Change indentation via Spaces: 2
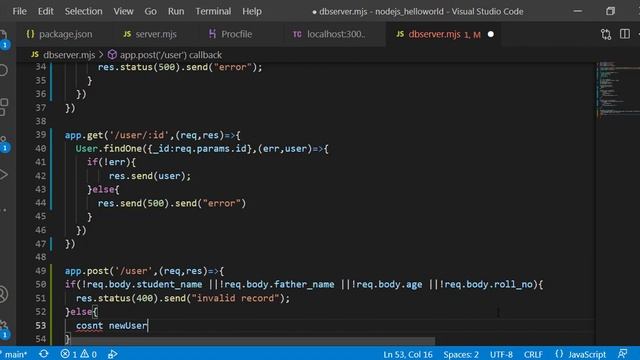 (461, 354)
